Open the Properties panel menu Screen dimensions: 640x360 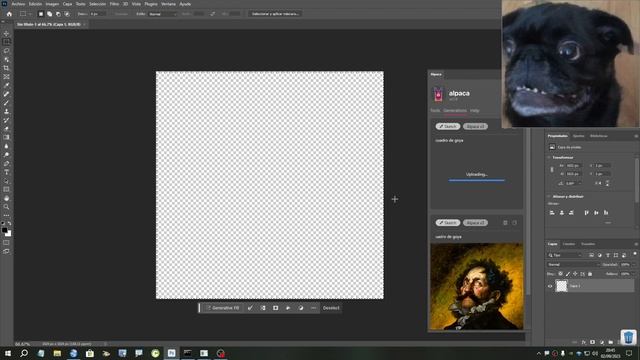[x=636, y=136]
